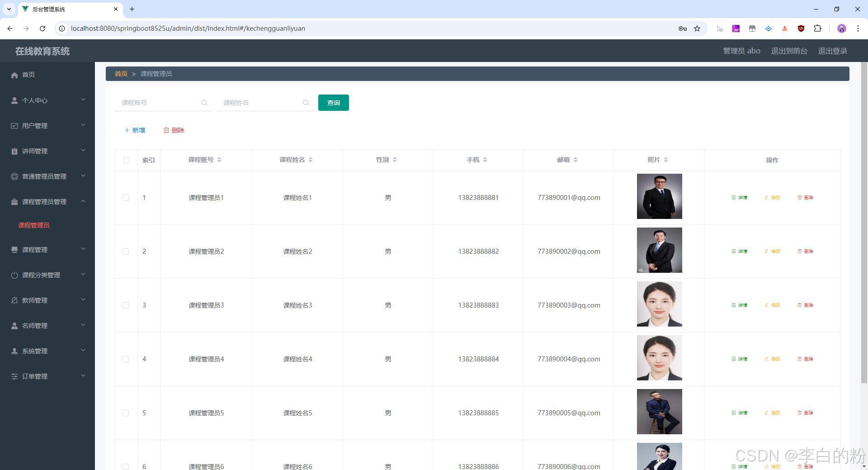868x470 pixels.
Task: Go back with browser back arrow
Action: (10, 28)
